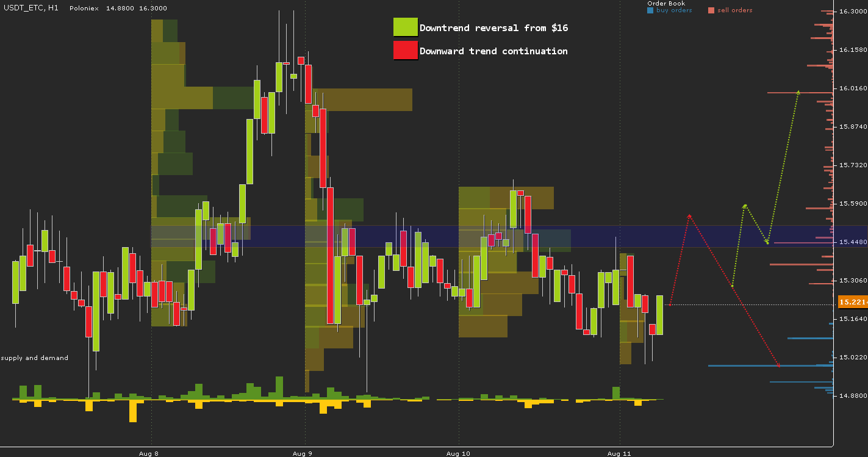
Task: Click the 'Downtrend reversal from $16' legend text
Action: point(494,28)
